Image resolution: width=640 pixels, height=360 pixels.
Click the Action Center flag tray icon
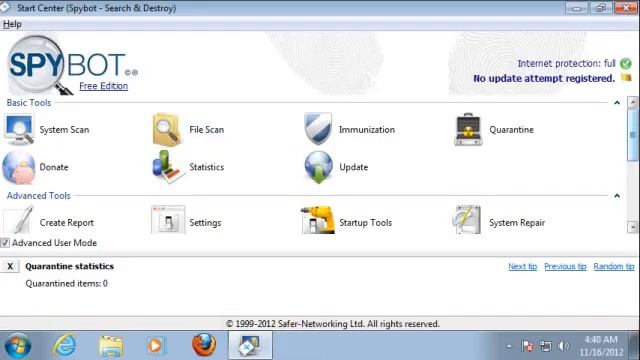point(527,347)
